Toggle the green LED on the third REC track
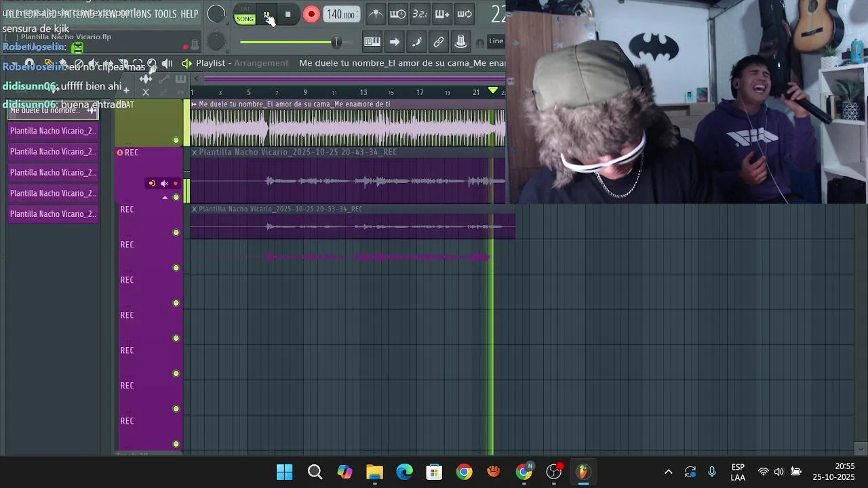This screenshot has height=488, width=868. click(176, 268)
